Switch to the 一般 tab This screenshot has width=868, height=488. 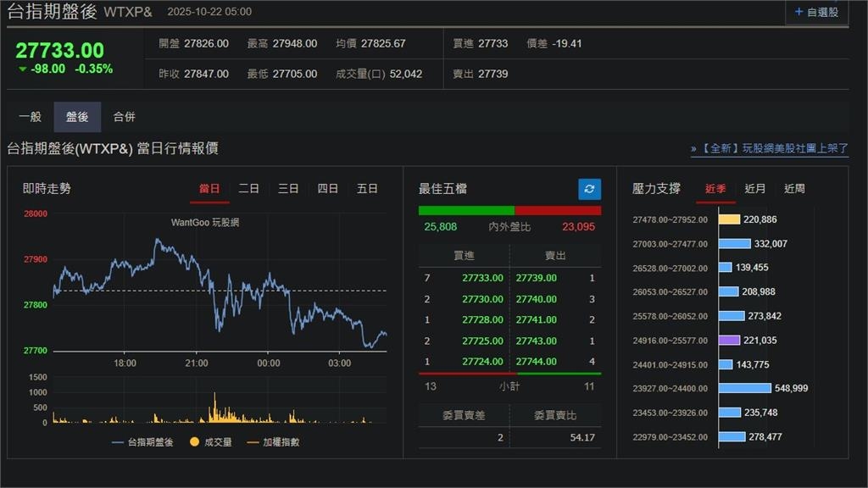point(31,117)
